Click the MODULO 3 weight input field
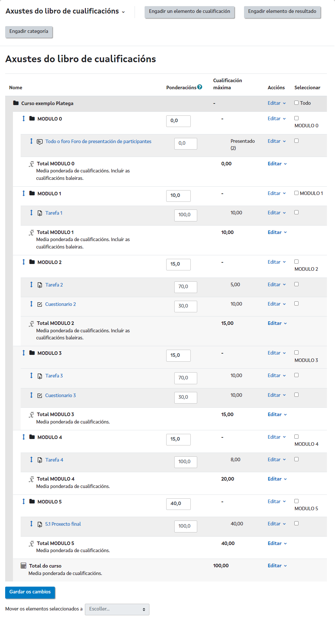Viewport: 335px width, 644px height. (178, 355)
